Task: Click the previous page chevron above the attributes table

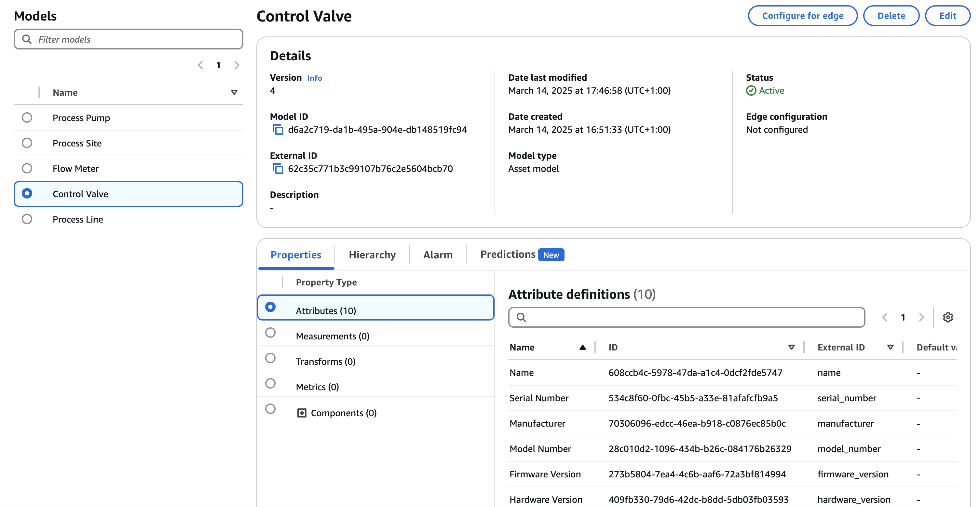Action: click(x=885, y=317)
